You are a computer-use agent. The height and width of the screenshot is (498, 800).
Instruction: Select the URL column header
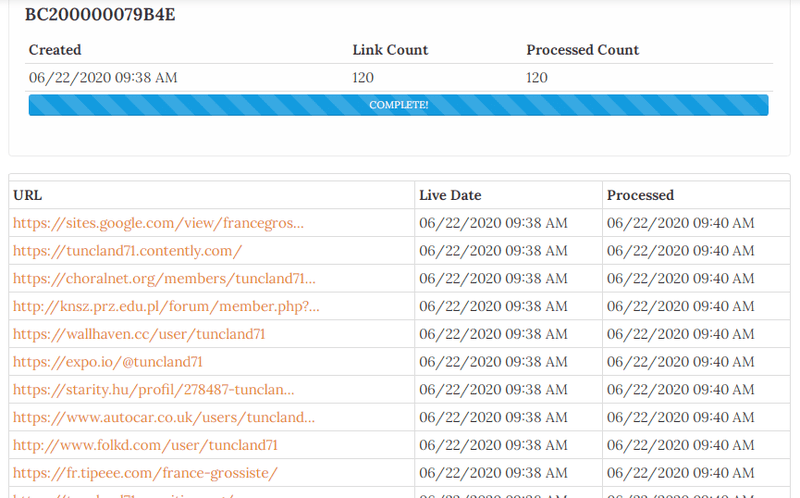click(x=28, y=195)
